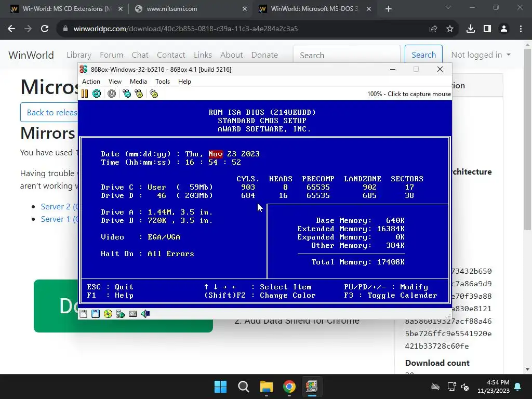This screenshot has height=399, width=532.
Task: Click Halt On All Errors value
Action: [170, 254]
